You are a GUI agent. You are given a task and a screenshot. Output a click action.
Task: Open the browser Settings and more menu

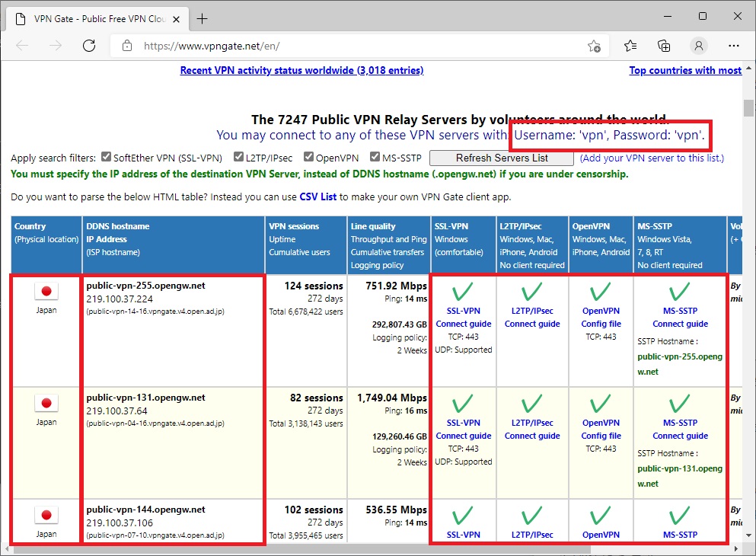[x=734, y=46]
